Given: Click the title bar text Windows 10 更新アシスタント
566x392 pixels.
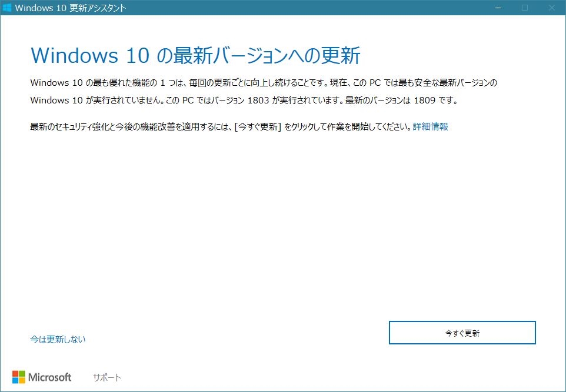Looking at the screenshot, I should coord(71,8).
